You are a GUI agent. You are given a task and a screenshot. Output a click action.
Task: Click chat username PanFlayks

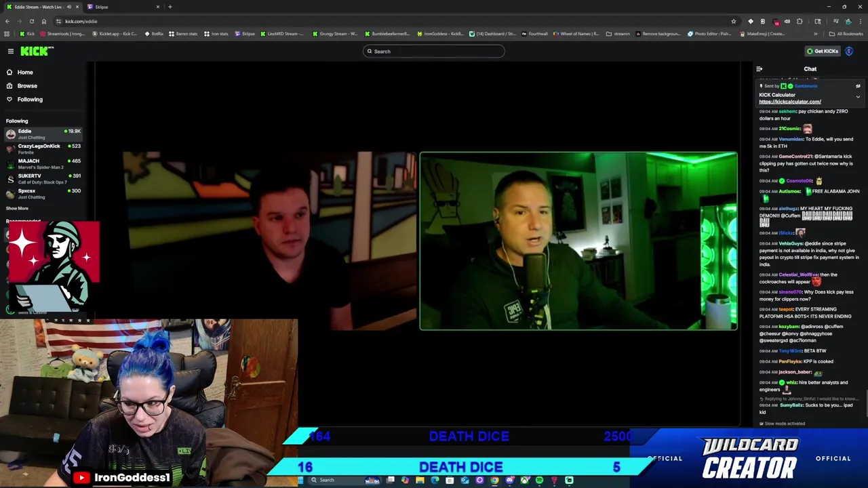[x=790, y=361]
